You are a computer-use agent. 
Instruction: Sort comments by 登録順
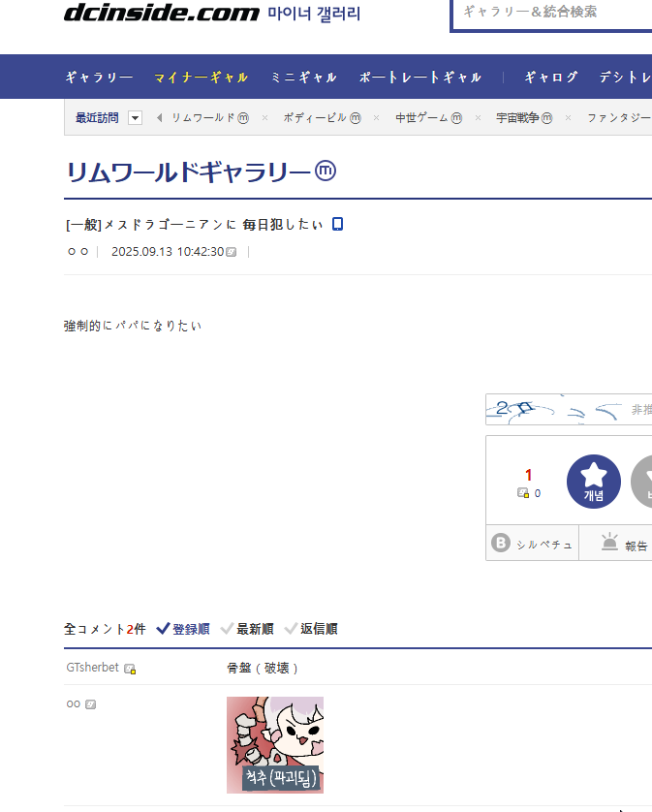pyautogui.click(x=182, y=629)
